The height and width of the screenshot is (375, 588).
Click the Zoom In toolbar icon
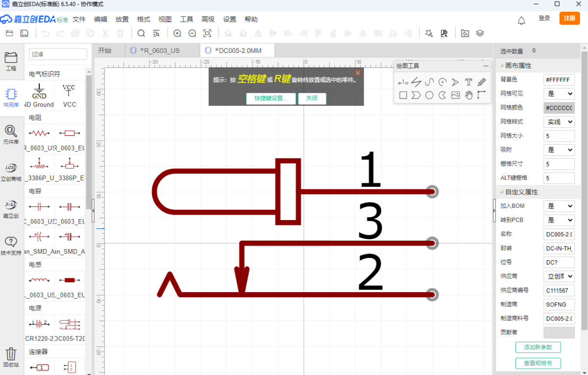click(177, 33)
